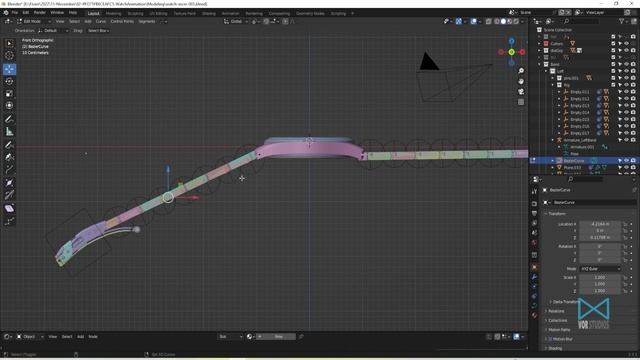This screenshot has width=640, height=360.
Task: Click the Rotation Z value field
Action: (600, 260)
